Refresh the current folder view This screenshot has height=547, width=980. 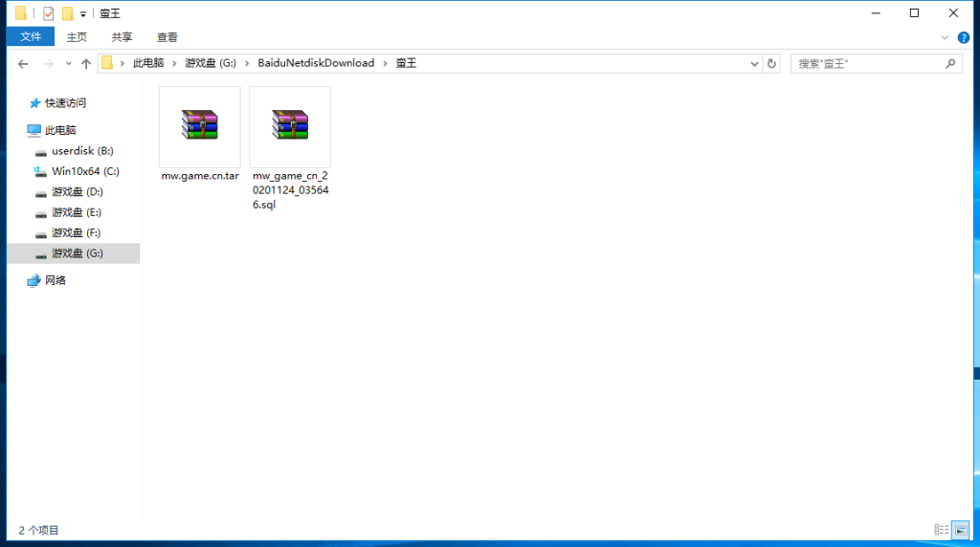coord(771,64)
